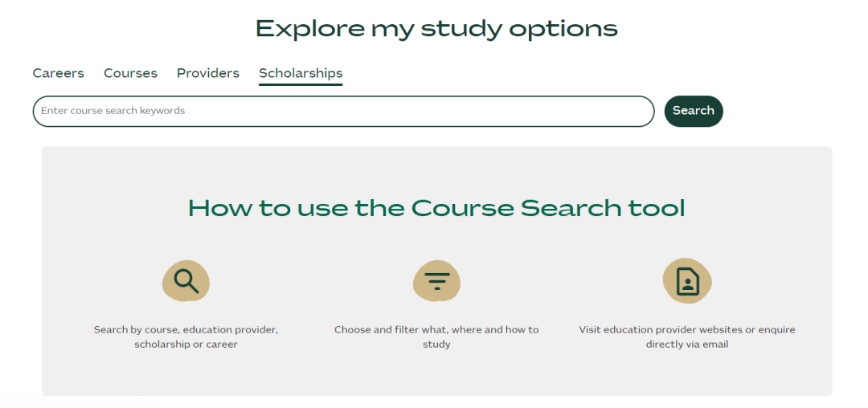Select the Providers tab
868x408 pixels.
click(x=208, y=73)
